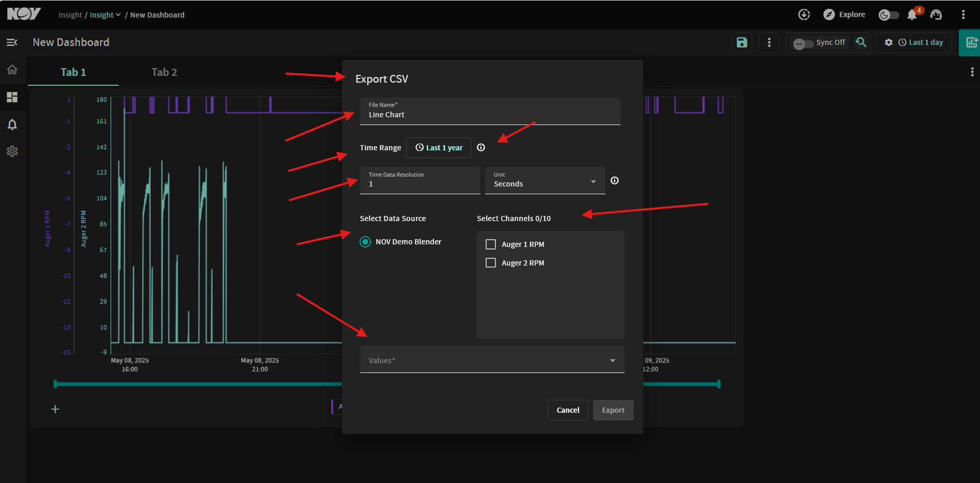Open the Last 1 year time range
980x483 pixels.
[x=439, y=148]
